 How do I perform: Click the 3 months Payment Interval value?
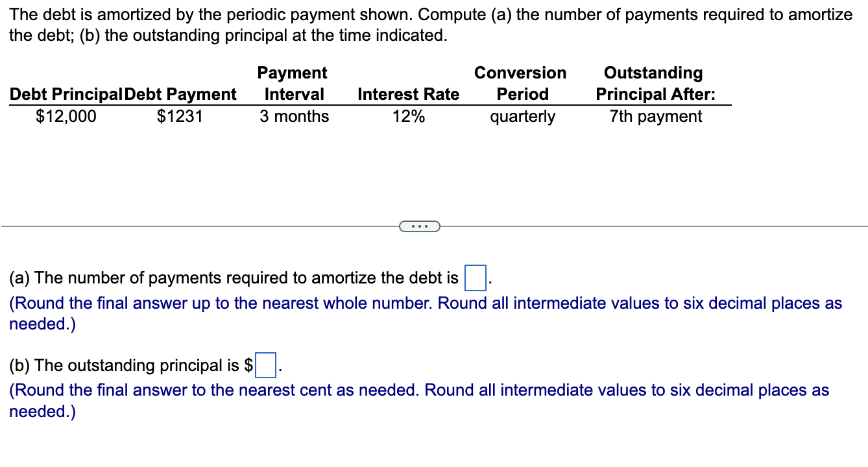[294, 116]
